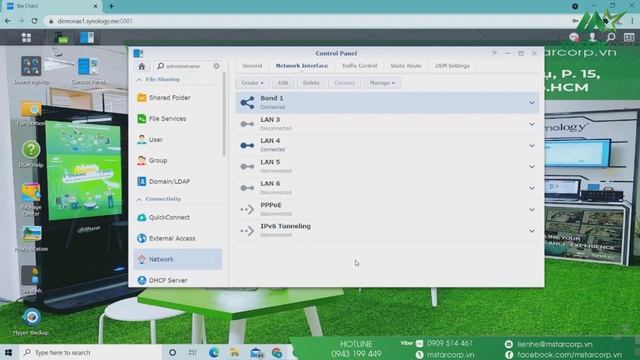Expand the LAN 5 interface details
Screen dimensions: 640x360
531,167
